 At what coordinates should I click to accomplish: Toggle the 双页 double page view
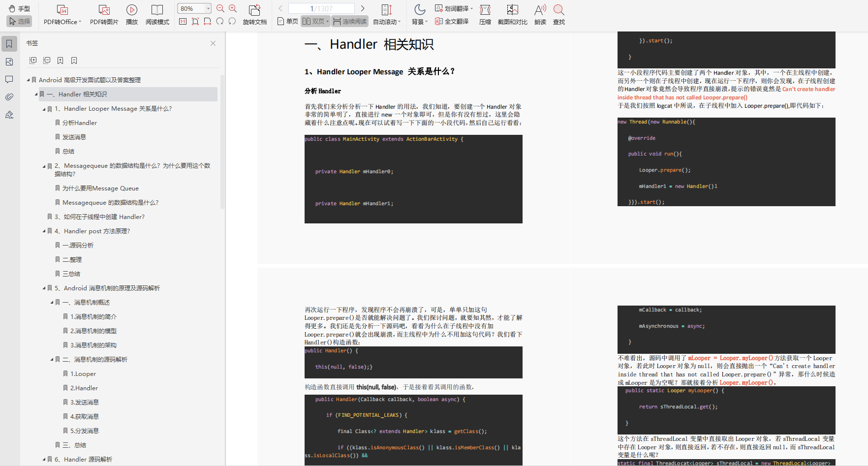click(315, 21)
